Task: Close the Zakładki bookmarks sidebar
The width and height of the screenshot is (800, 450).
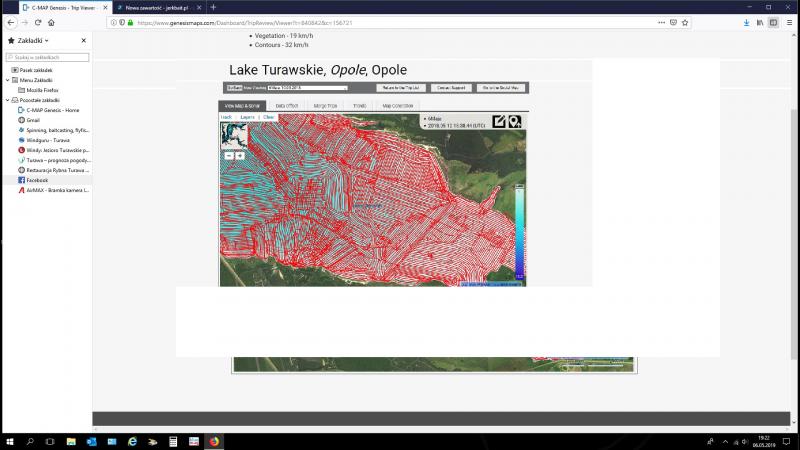Action: pyautogui.click(x=83, y=41)
